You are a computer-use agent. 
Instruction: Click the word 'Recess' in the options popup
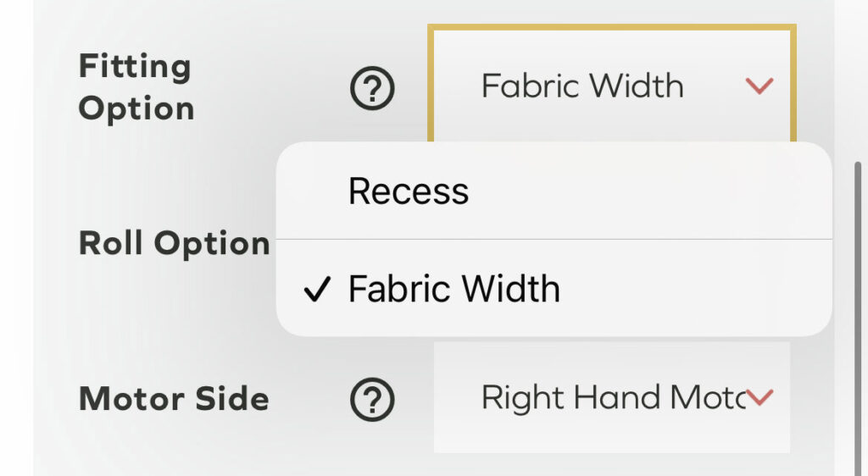point(408,191)
